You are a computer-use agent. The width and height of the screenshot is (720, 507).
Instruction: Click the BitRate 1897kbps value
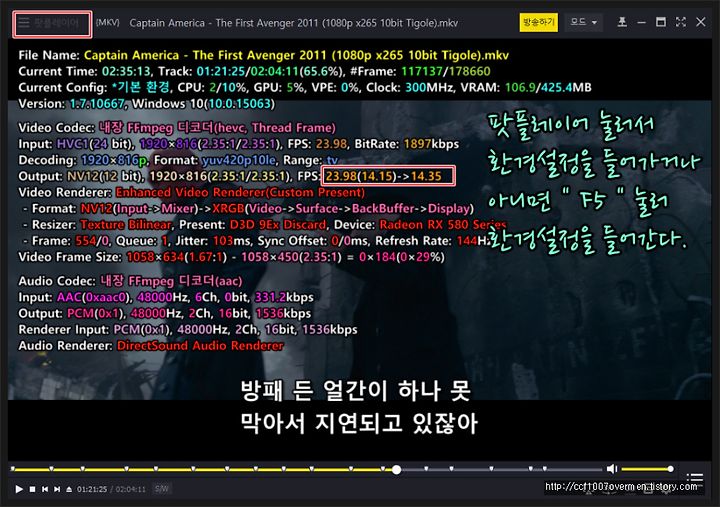tap(431, 144)
